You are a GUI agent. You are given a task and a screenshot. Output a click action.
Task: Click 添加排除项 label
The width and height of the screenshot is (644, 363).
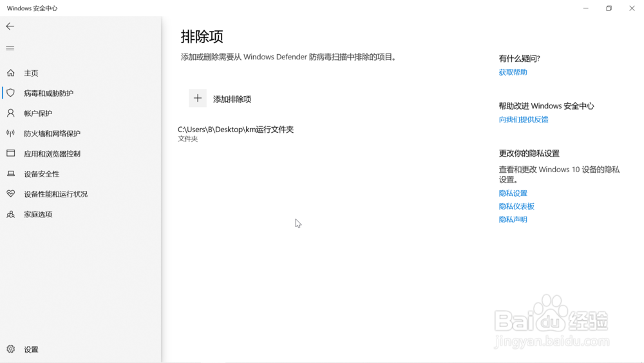coord(232,99)
